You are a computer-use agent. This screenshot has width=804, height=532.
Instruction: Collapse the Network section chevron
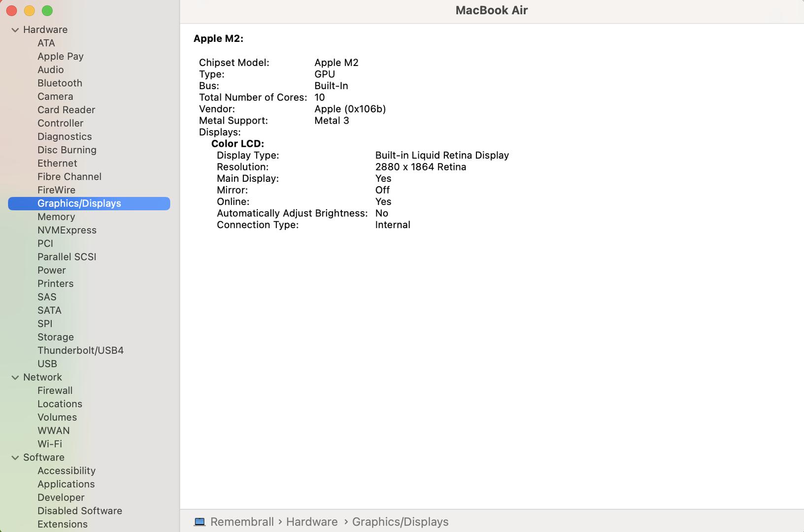[x=15, y=377]
